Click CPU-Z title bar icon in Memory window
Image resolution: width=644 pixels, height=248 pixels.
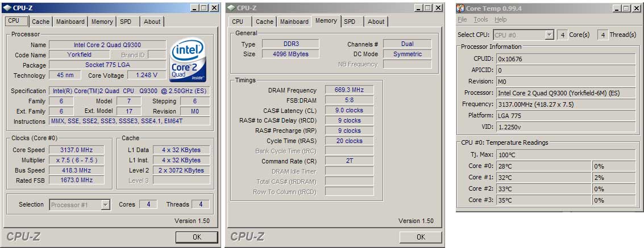click(231, 8)
